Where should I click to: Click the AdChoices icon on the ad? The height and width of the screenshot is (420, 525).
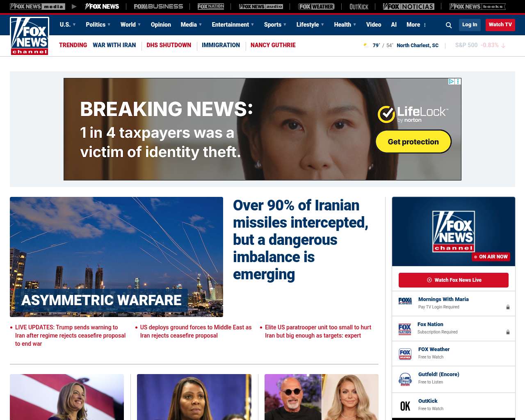click(x=451, y=82)
